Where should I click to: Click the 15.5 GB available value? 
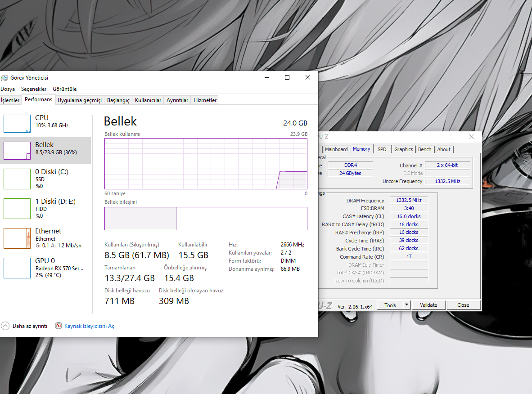tap(194, 255)
